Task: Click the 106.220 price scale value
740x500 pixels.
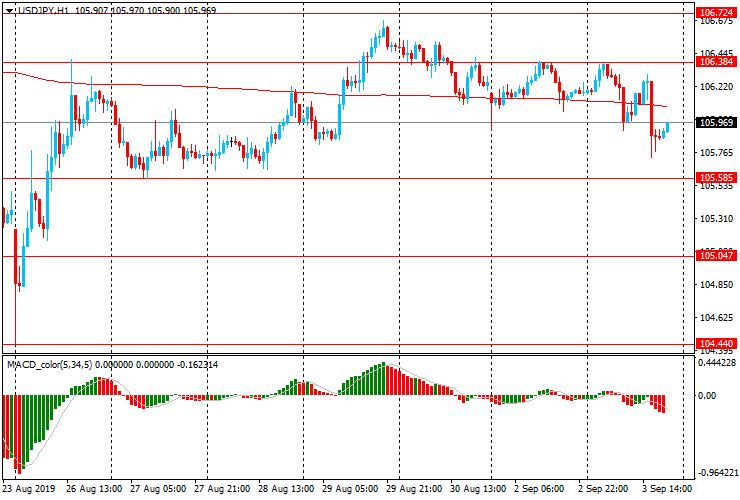Action: coord(716,87)
